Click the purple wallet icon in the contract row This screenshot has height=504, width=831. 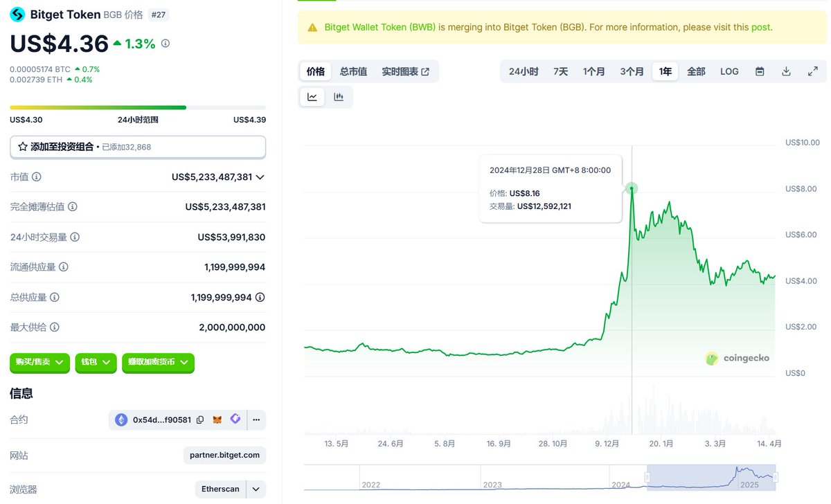tap(235, 419)
